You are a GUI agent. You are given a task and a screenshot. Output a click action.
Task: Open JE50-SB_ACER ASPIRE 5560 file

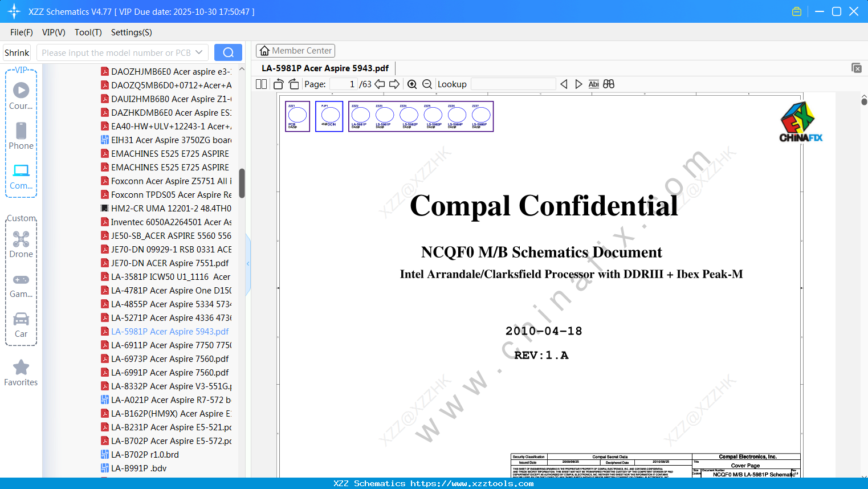(x=166, y=236)
